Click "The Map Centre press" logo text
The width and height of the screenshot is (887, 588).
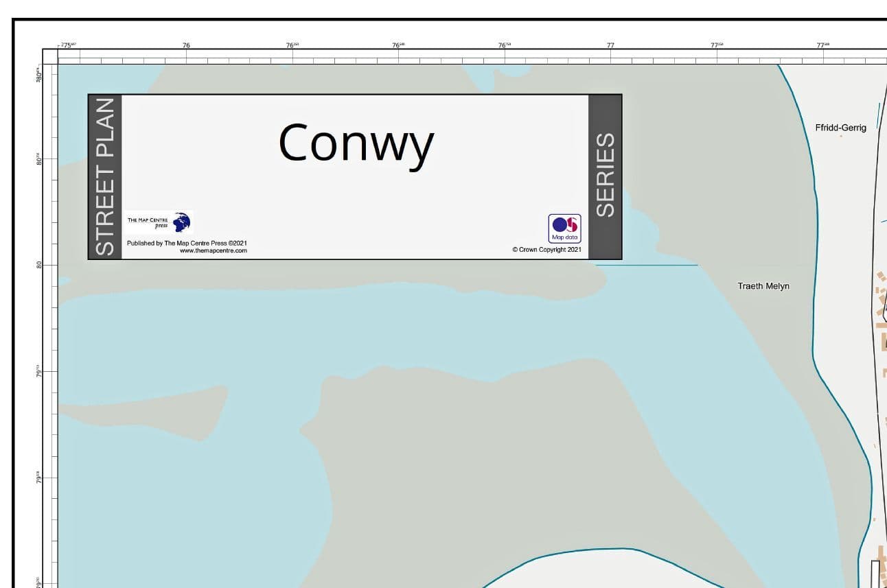click(x=148, y=222)
